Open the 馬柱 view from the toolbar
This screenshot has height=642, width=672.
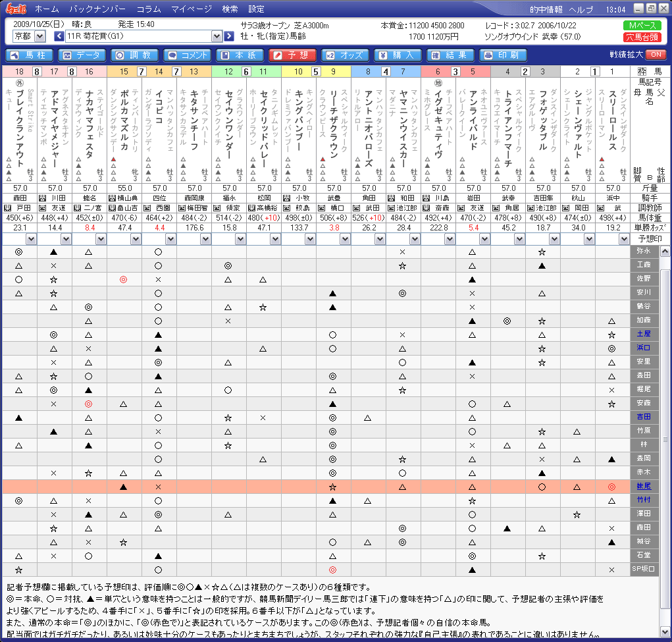(29, 55)
